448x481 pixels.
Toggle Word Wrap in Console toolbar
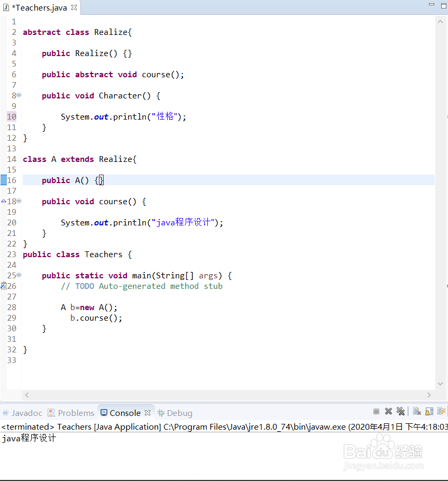[441, 411]
